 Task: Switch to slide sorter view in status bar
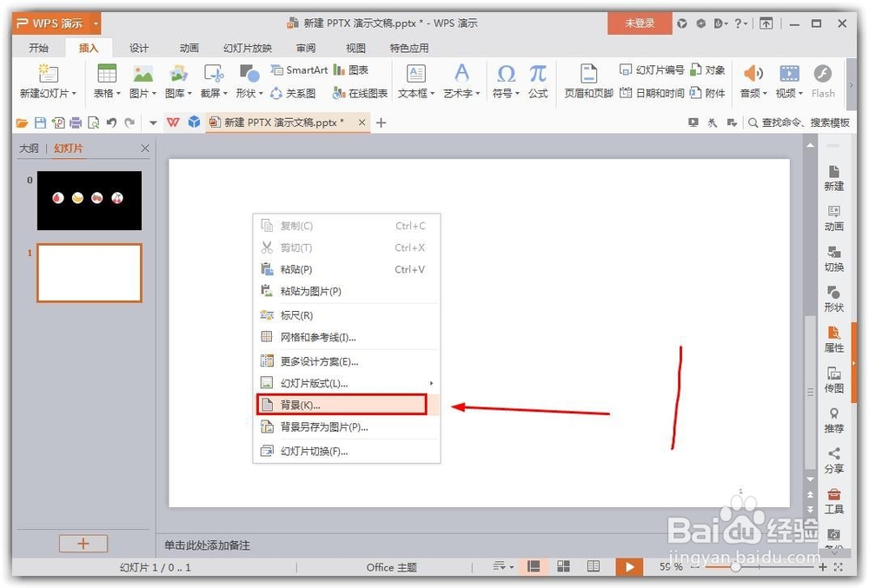[564, 566]
